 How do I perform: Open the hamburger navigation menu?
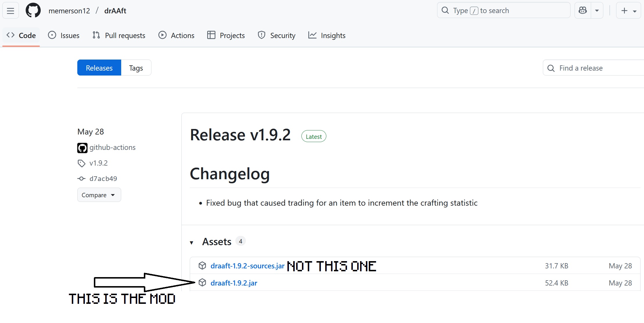click(x=10, y=11)
